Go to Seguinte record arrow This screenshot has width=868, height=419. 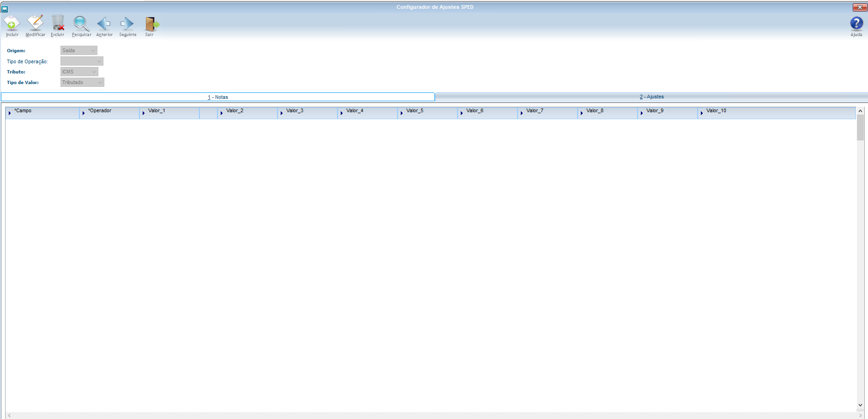[127, 23]
